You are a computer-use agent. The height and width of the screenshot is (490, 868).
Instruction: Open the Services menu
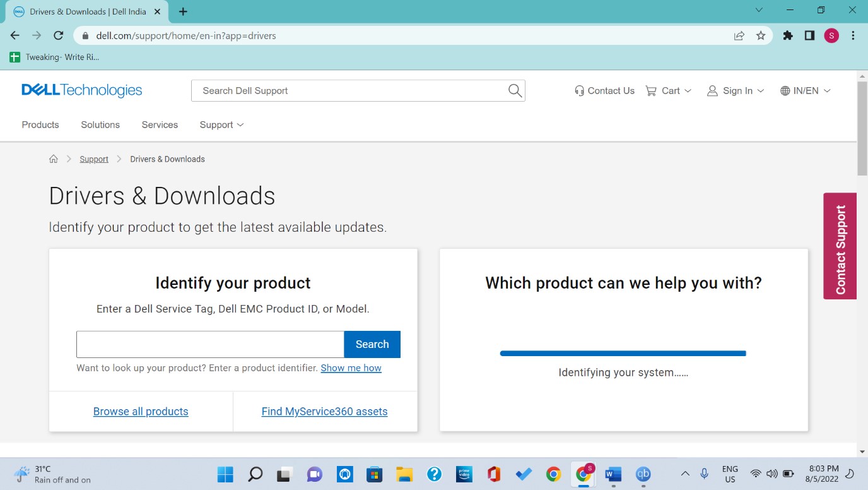(x=160, y=125)
